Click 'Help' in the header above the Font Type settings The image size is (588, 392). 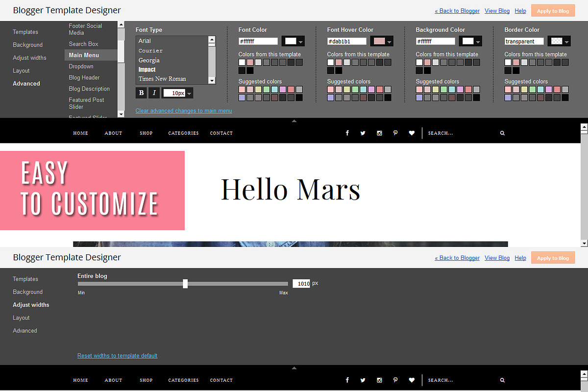[520, 11]
